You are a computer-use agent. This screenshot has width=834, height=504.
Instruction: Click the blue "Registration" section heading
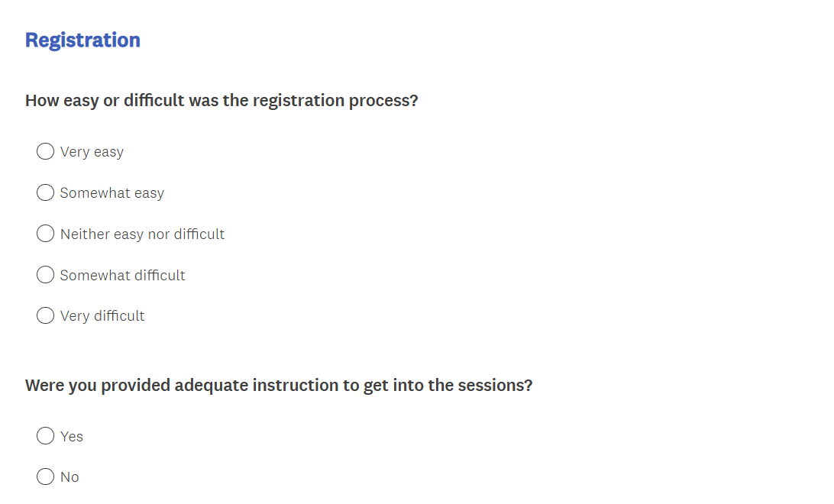[82, 40]
